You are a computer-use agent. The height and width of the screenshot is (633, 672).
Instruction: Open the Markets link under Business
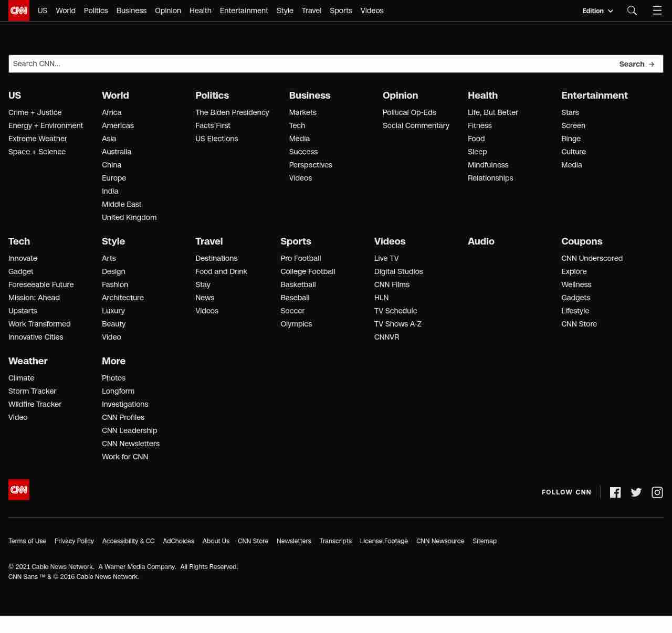coord(302,112)
